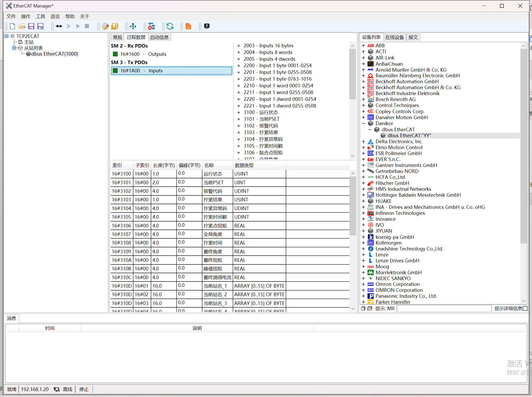This screenshot has width=532, height=397.
Task: Click the solid gray play icon
Action: [78, 26]
